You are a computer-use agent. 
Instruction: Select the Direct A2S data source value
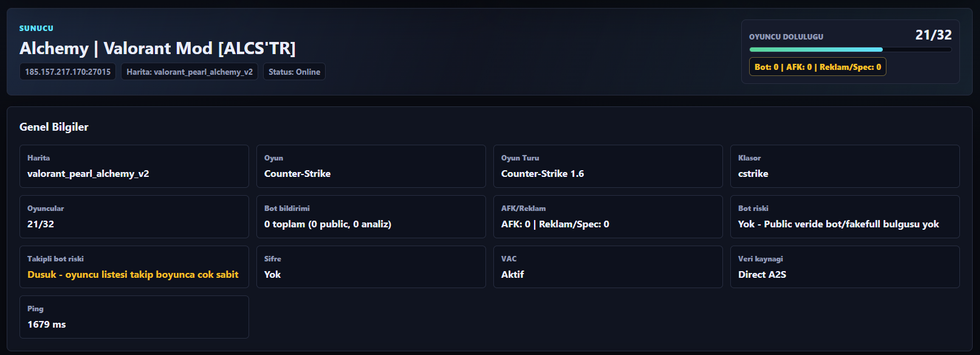click(762, 274)
